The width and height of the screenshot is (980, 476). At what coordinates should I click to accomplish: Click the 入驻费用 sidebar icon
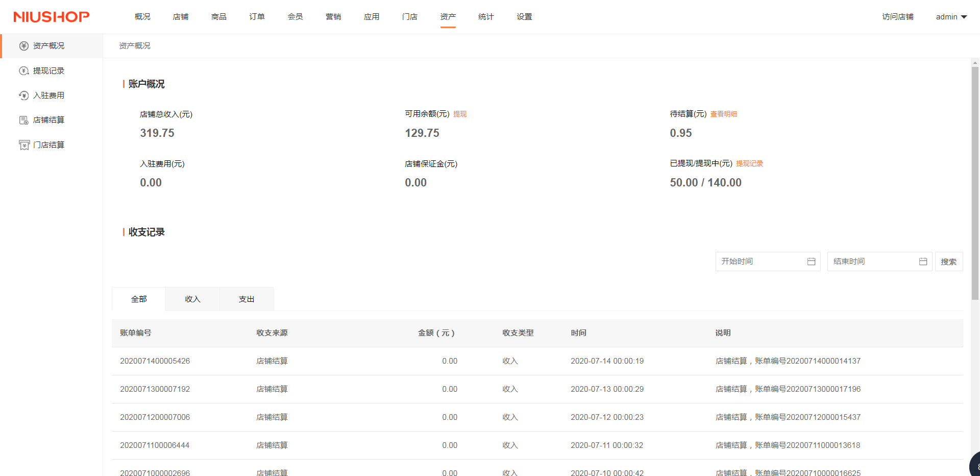(24, 96)
